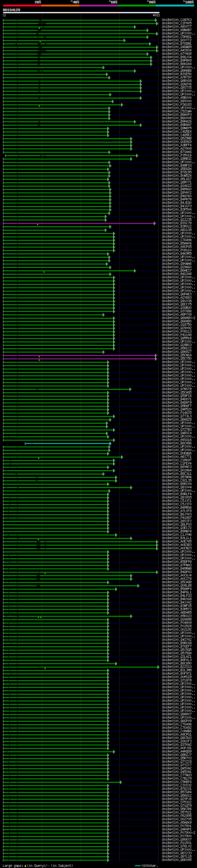Select the UniRef100_Q8RVG8 label
This screenshot has width=197, height=868.
point(177,81)
